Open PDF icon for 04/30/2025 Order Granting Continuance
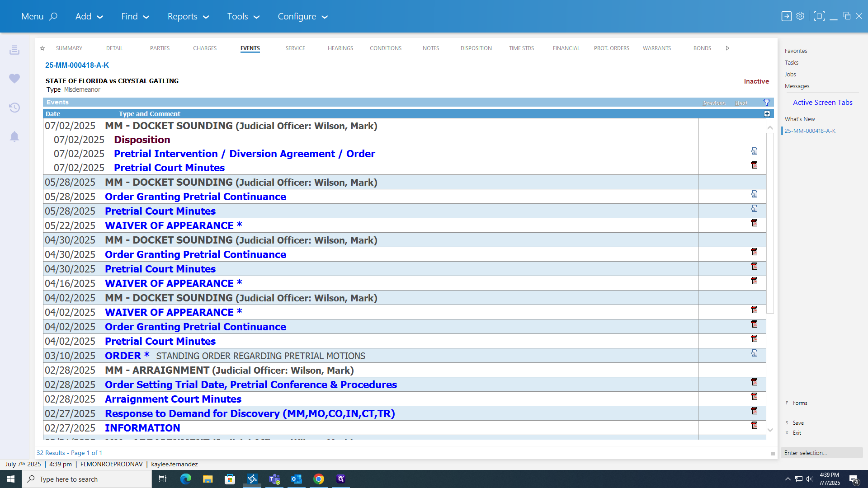The width and height of the screenshot is (868, 488). tap(754, 252)
